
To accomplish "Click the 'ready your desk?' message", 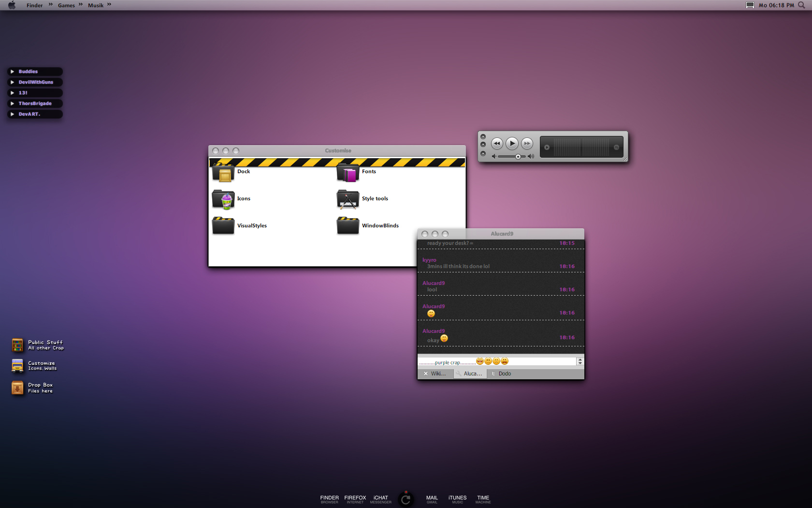I will click(449, 243).
